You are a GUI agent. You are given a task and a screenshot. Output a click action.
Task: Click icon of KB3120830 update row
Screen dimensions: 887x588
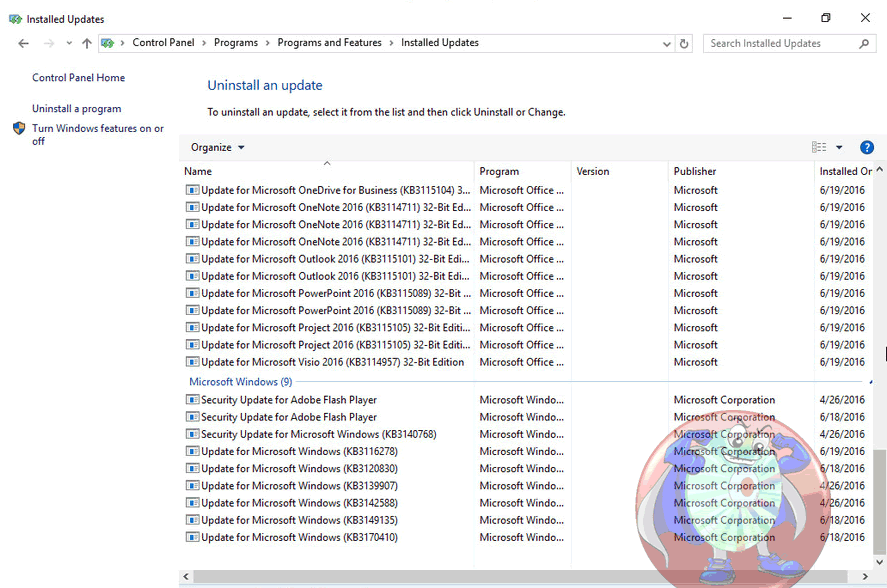[x=192, y=469]
